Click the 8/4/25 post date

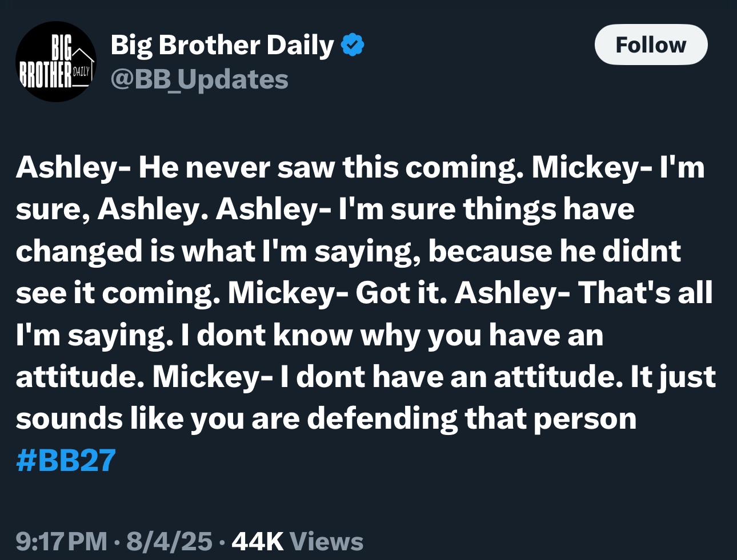pyautogui.click(x=169, y=541)
